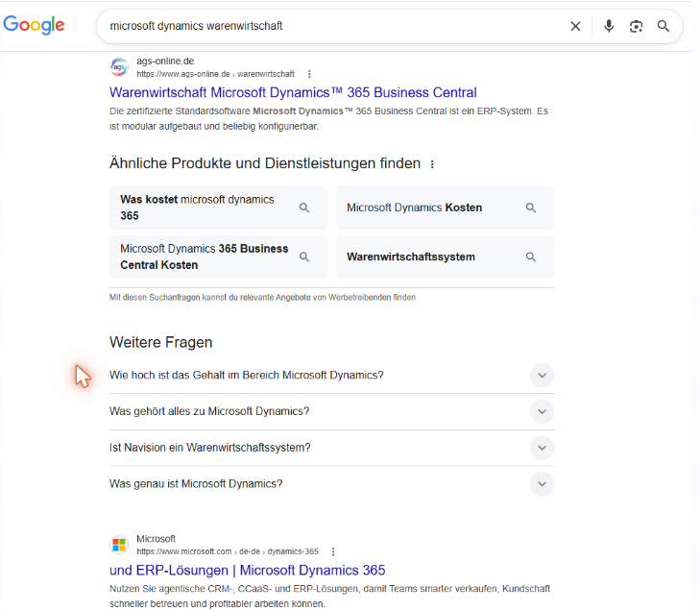The height and width of the screenshot is (611, 700).
Task: Click the Microsoft logo favicon
Action: [x=119, y=545]
